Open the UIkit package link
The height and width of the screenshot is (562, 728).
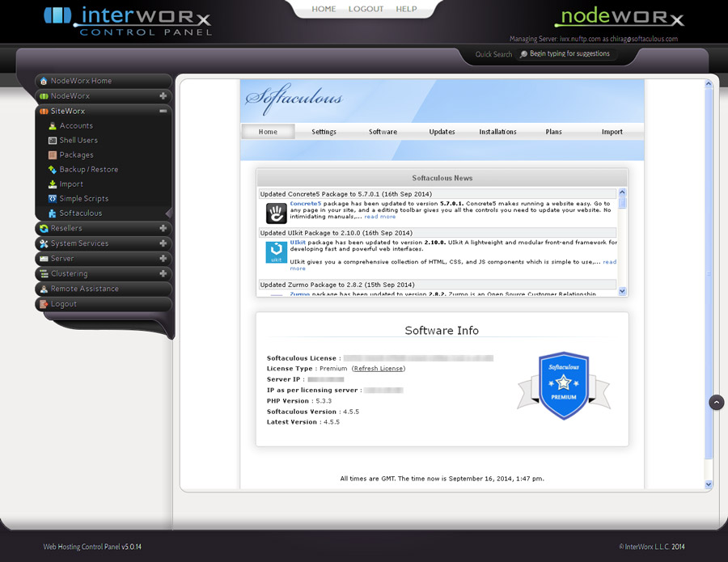tap(298, 243)
